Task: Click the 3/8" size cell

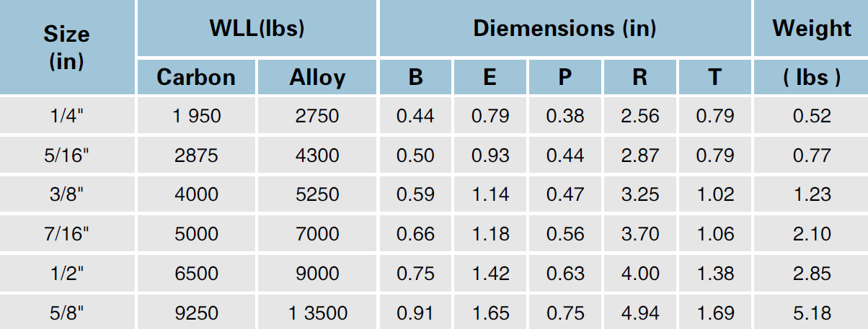Action: (68, 194)
